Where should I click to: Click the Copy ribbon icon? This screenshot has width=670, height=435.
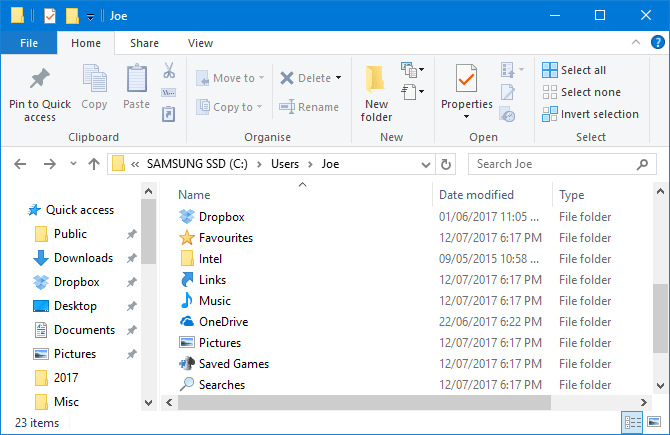[94, 79]
